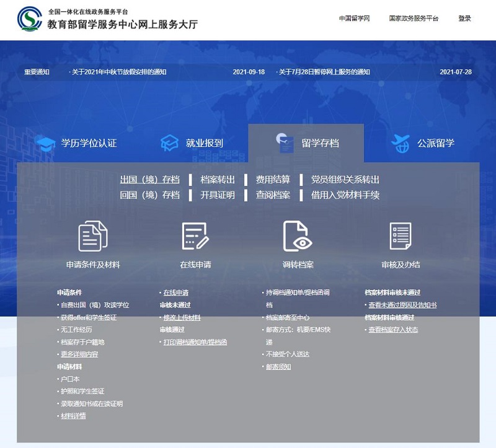The height and width of the screenshot is (448, 496).
Task: Open the 开具证明 submenu item
Action: (x=218, y=195)
